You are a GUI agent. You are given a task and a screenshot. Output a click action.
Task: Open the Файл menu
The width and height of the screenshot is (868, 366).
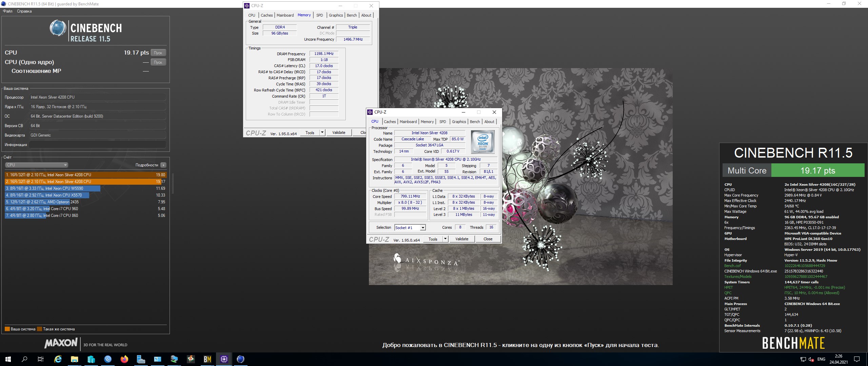click(x=7, y=11)
